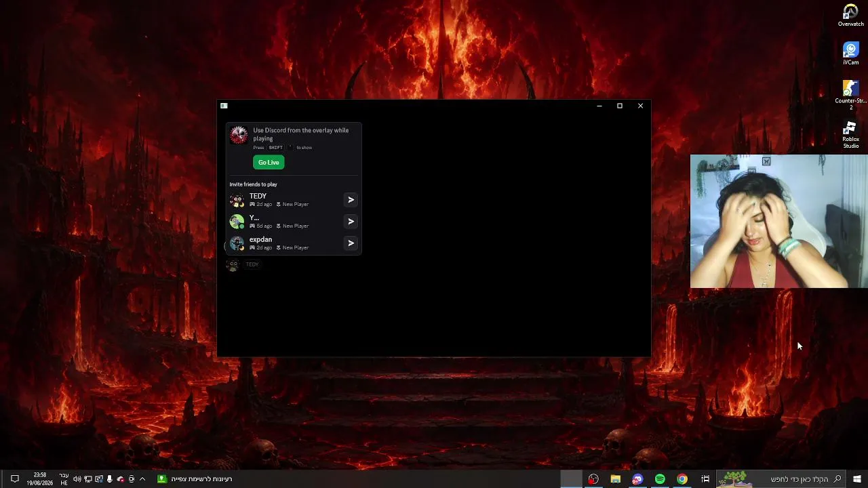The width and height of the screenshot is (868, 488).
Task: Open the Action Center notifications
Action: pyautogui.click(x=14, y=479)
